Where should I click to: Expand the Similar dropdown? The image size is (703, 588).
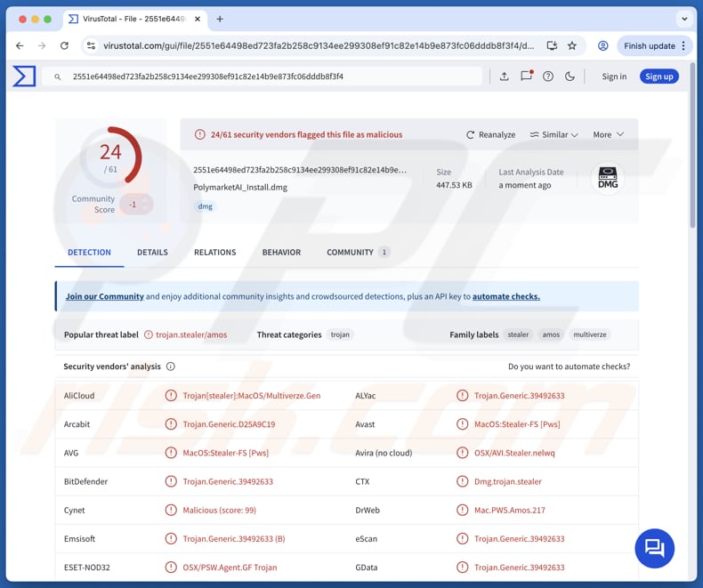click(554, 134)
